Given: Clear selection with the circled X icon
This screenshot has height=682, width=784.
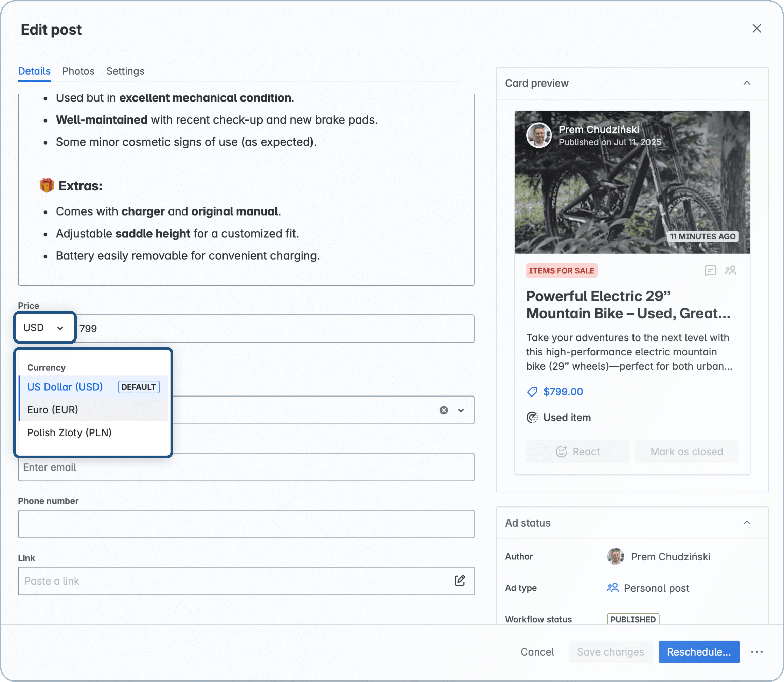Looking at the screenshot, I should coord(444,410).
